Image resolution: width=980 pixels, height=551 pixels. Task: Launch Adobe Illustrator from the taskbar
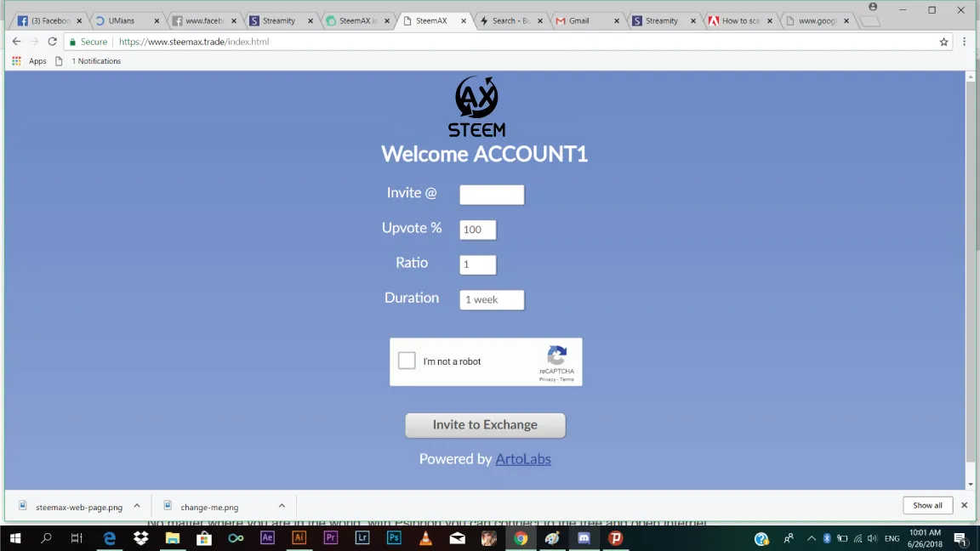coord(299,538)
